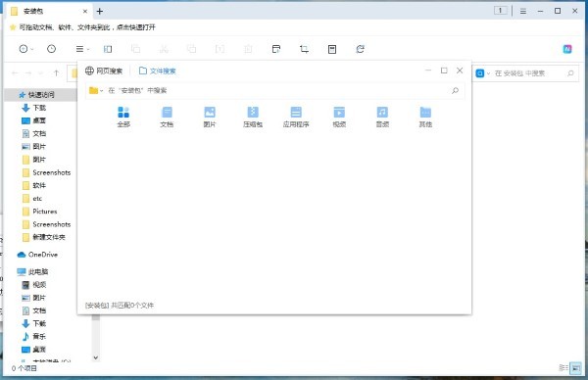Select the 应用程序 filter category

point(296,117)
